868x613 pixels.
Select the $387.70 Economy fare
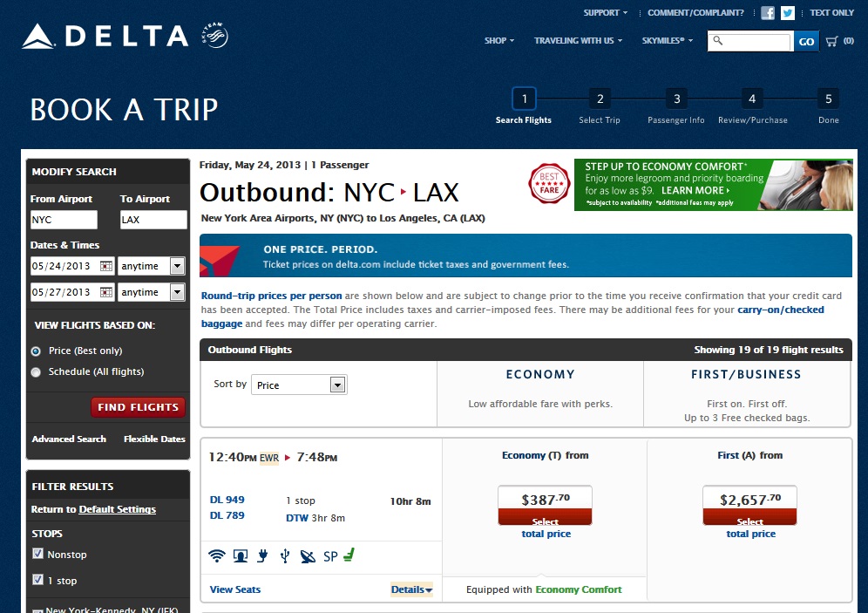tap(545, 506)
